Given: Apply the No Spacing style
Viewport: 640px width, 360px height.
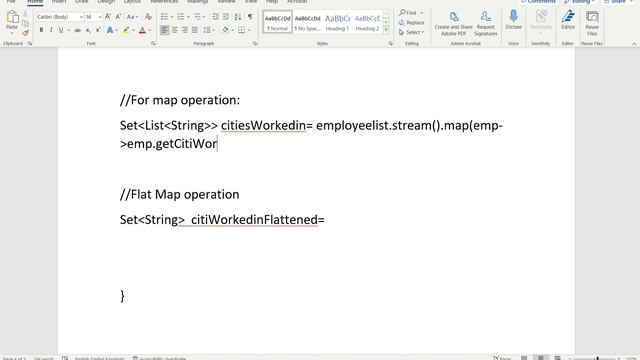Looking at the screenshot, I should point(307,22).
